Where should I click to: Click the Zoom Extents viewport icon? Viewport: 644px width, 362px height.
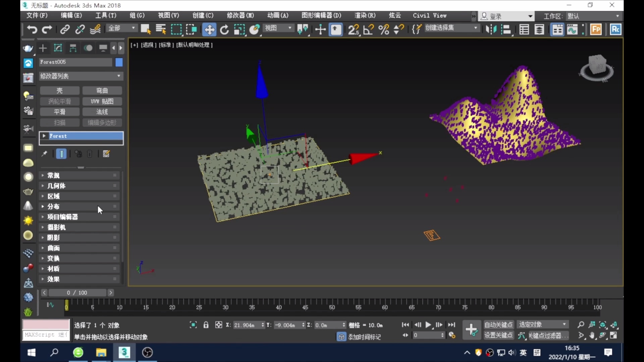pyautogui.click(x=603, y=325)
